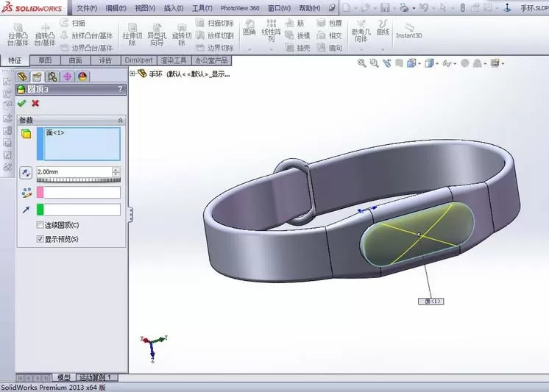Open the 异型孔向导 hole wizard
549x392 pixels.
157,35
